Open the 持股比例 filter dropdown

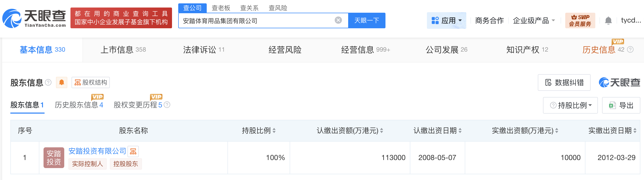pos(570,105)
